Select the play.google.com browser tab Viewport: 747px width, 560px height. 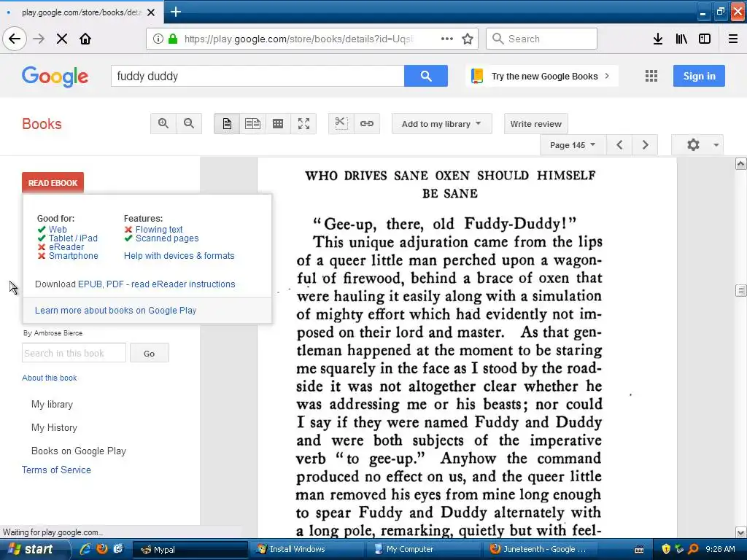tap(81, 12)
